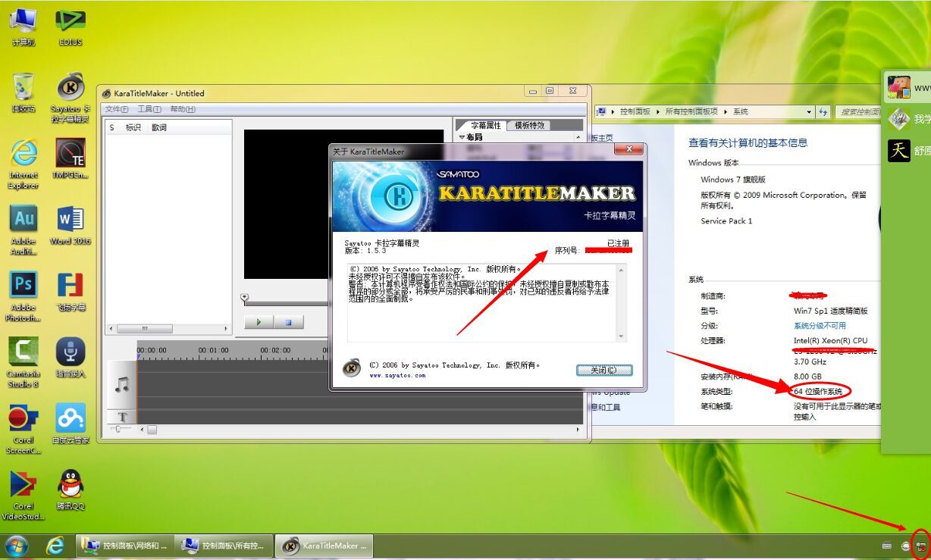Image resolution: width=931 pixels, height=560 pixels.
Task: Open Internet Explorer from the taskbar
Action: [x=55, y=546]
